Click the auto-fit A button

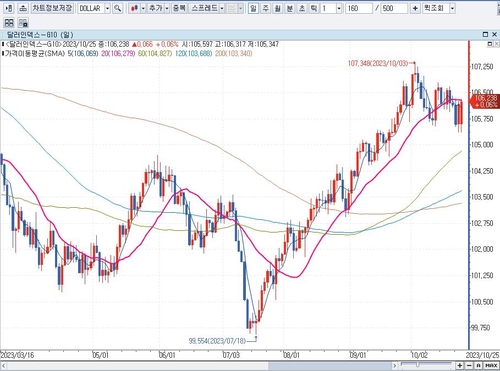(478, 366)
